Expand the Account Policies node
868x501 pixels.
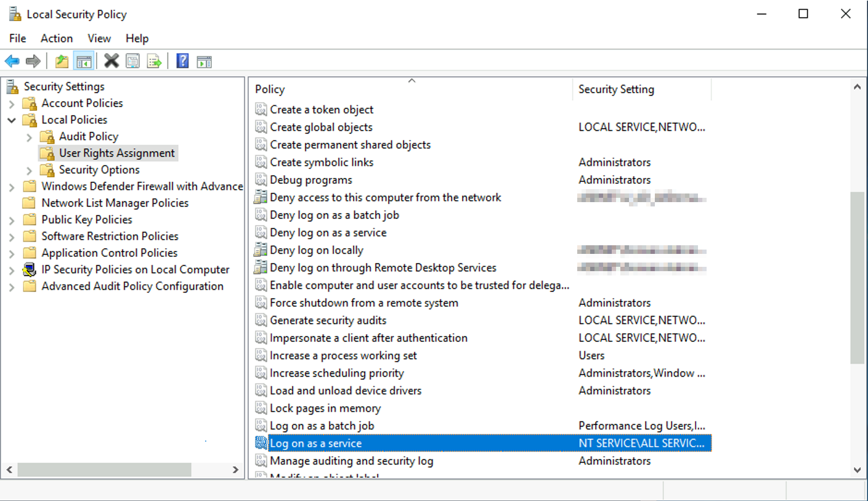coord(12,104)
